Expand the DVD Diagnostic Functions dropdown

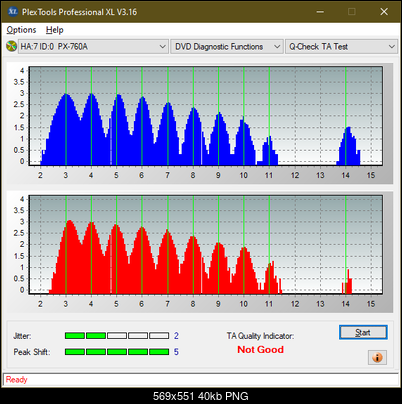227,47
